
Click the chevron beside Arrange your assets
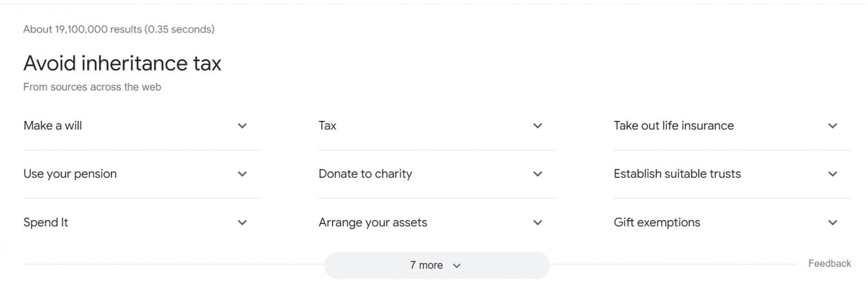click(x=538, y=222)
